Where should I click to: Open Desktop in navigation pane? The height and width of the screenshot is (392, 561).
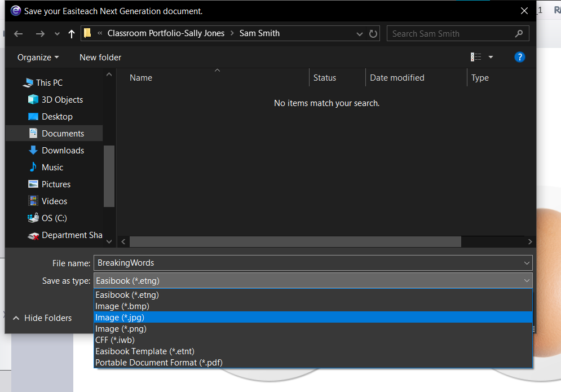click(57, 116)
